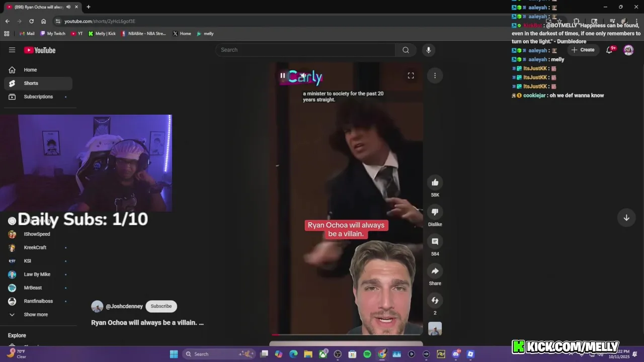Enter fullscreen on the Short
This screenshot has height=362, width=644.
pos(411,75)
